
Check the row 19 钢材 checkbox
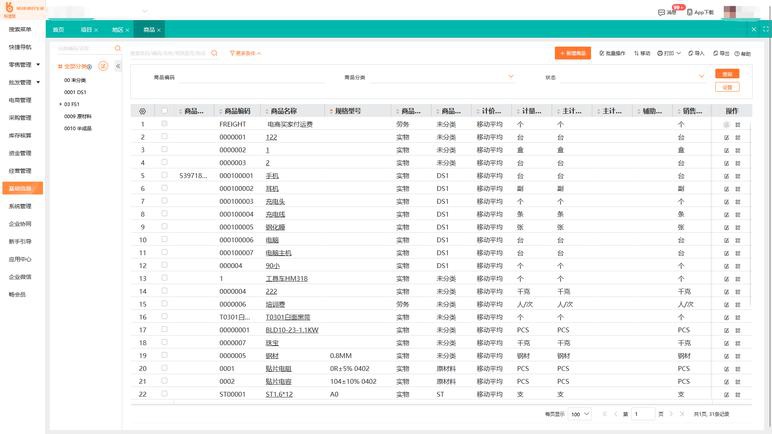pos(164,355)
